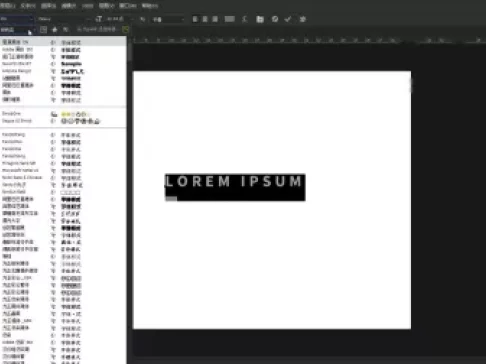Cancel current text edits icon
This screenshot has width=486, height=364.
tap(275, 19)
